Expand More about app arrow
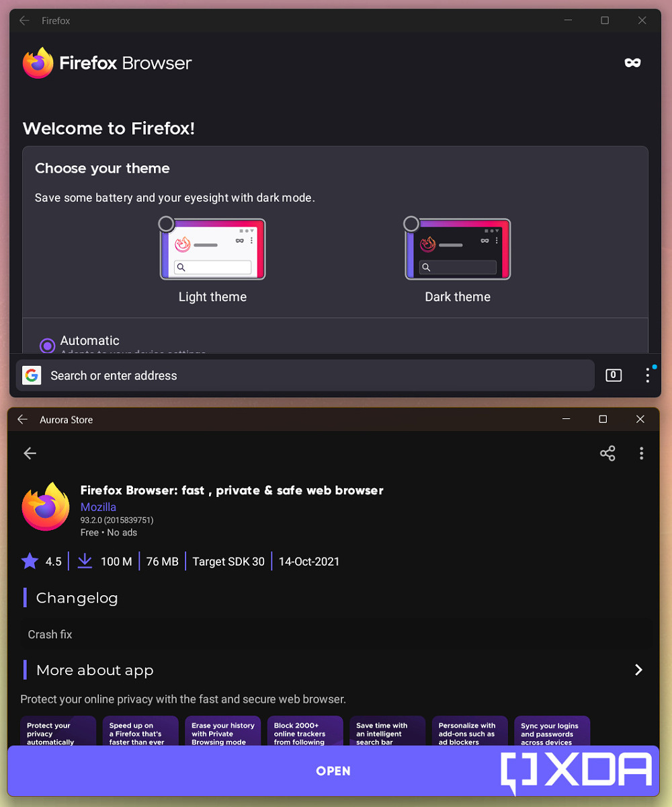 [x=638, y=670]
